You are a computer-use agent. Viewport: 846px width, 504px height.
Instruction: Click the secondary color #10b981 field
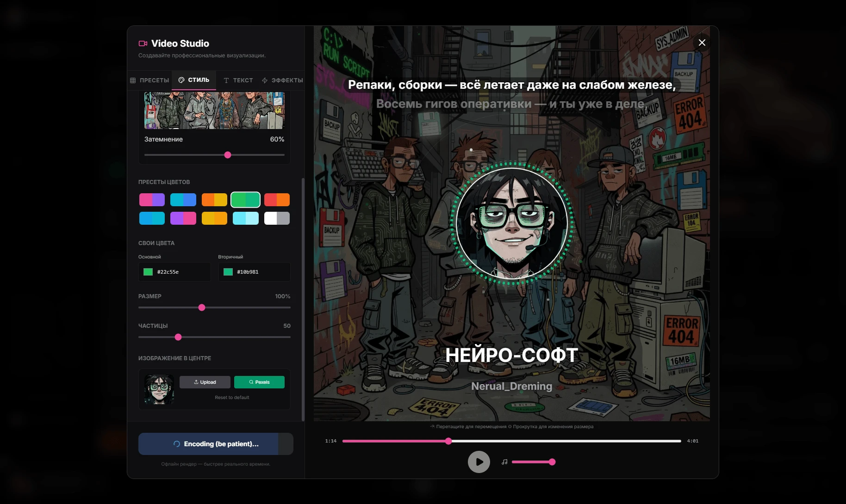[x=254, y=272]
